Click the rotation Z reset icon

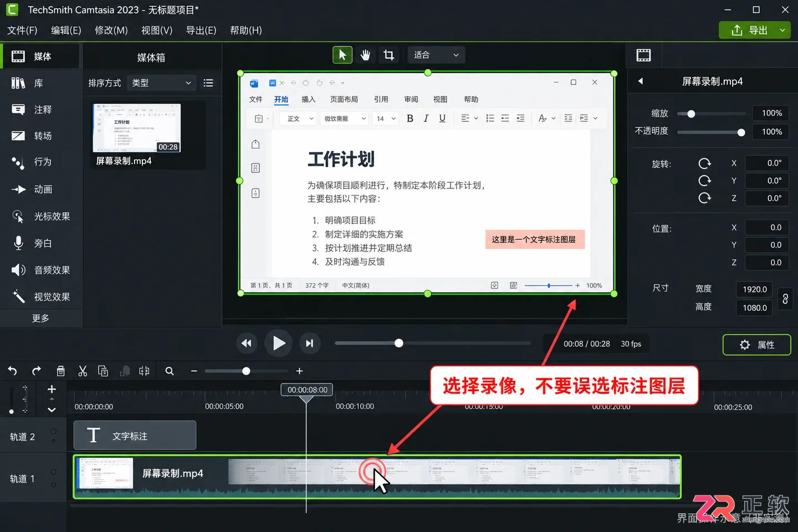click(x=705, y=198)
